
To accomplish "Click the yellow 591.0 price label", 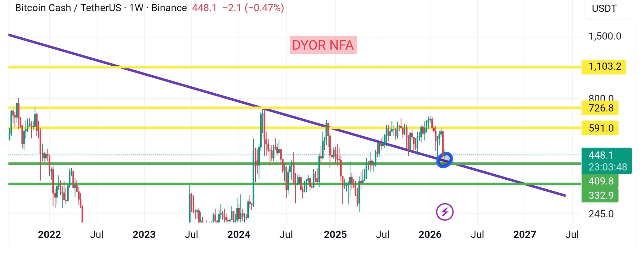I will click(600, 128).
